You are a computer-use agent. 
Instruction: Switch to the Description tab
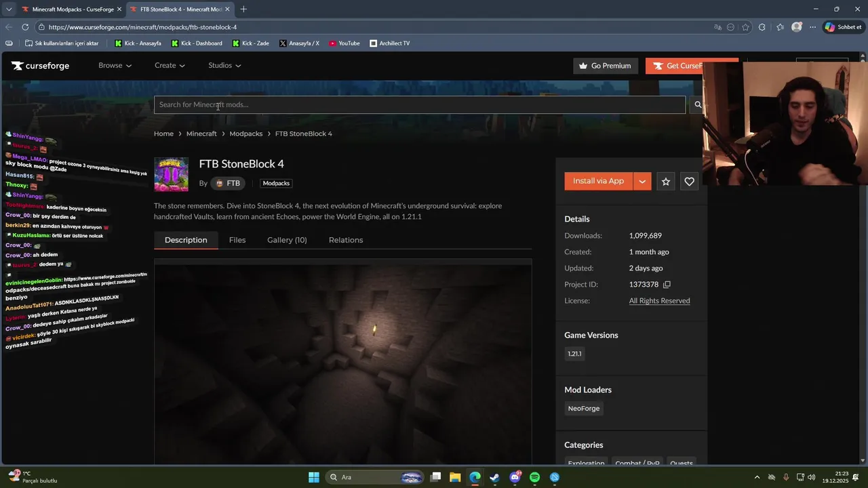[186, 240]
